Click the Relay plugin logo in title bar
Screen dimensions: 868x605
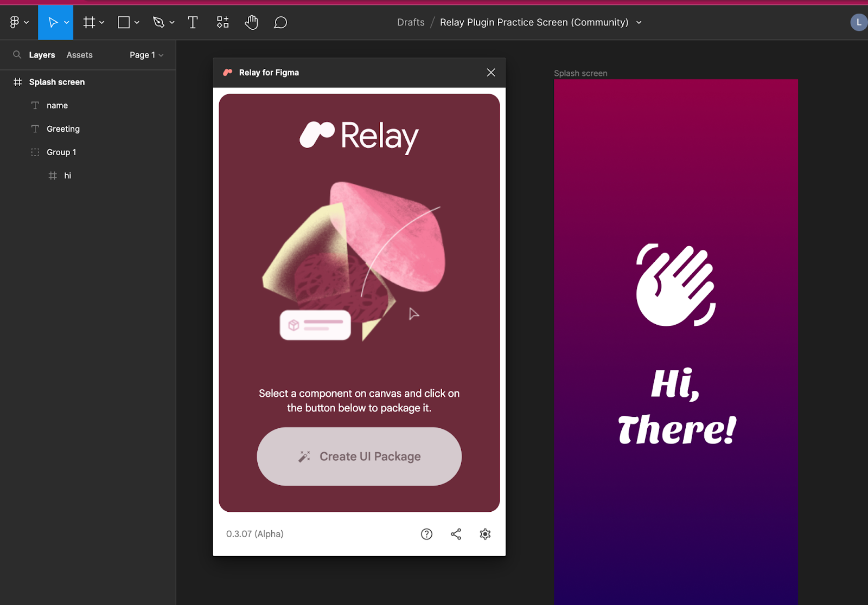[228, 72]
